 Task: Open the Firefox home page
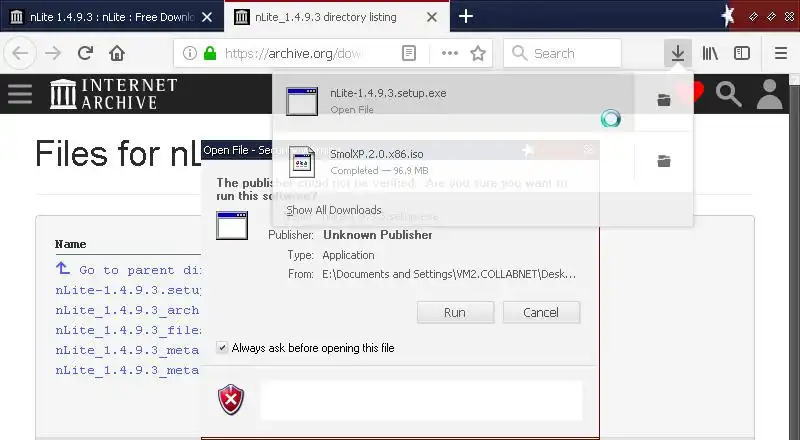point(117,53)
